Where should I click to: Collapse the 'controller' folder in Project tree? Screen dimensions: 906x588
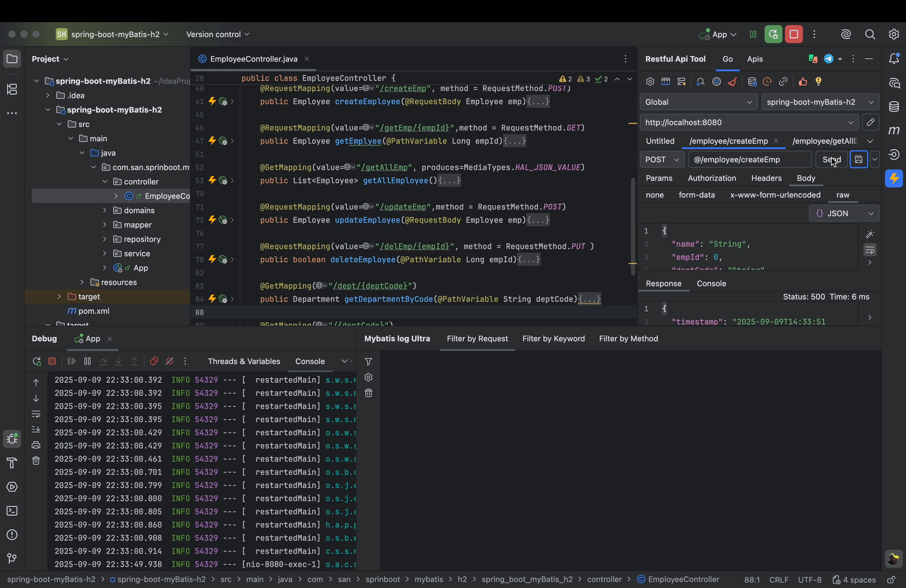[105, 182]
